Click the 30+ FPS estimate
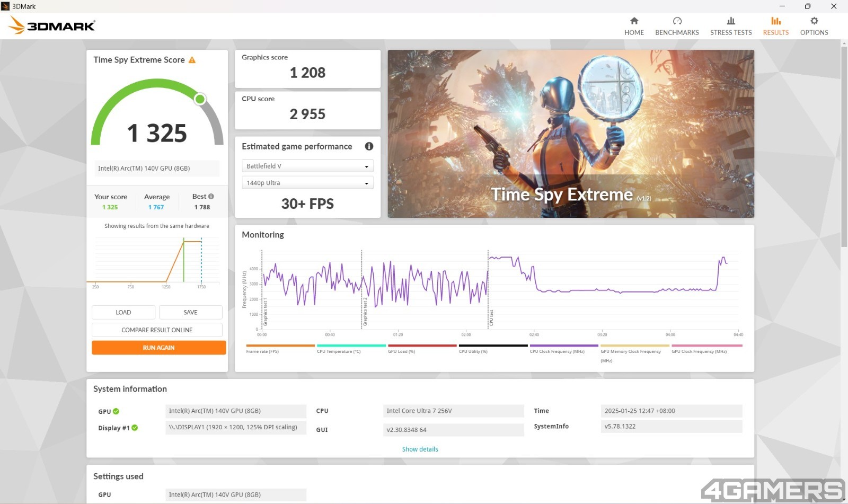This screenshot has height=504, width=848. 307,204
